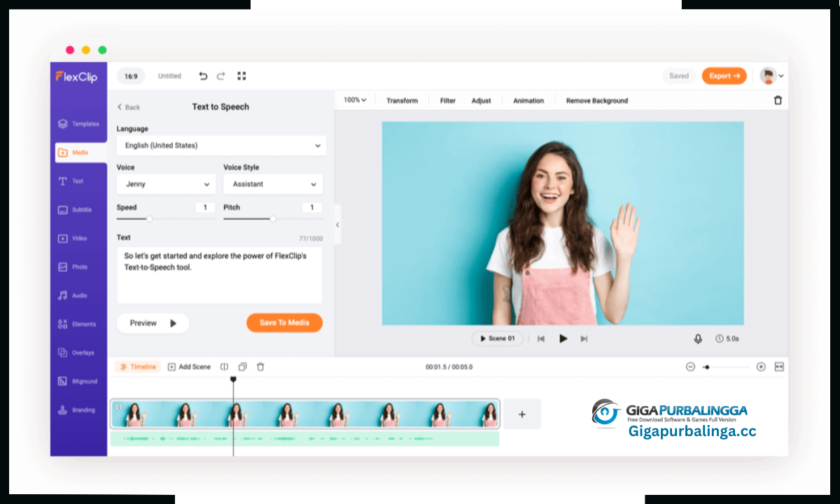Toggle the Timeline view button

coord(138,367)
